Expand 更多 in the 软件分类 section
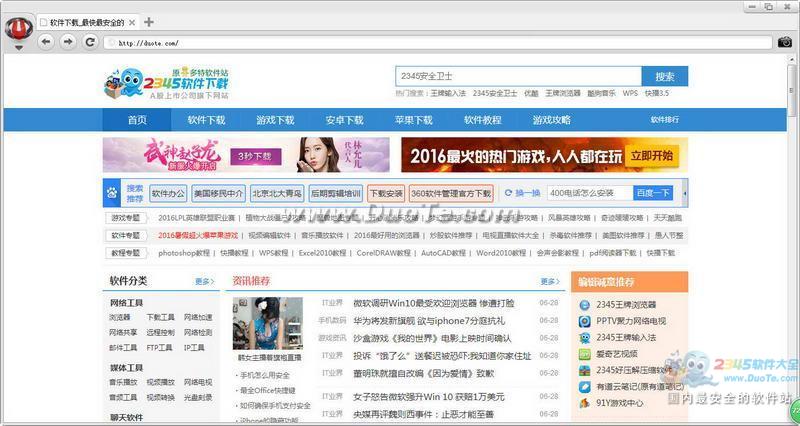 coord(205,281)
